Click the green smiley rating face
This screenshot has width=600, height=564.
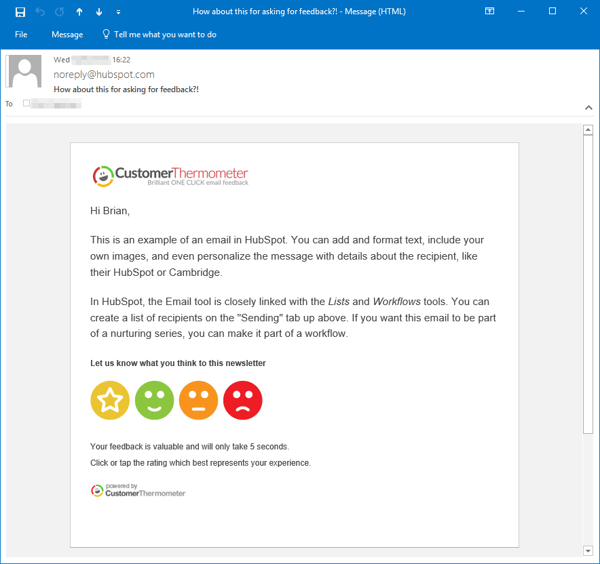click(154, 400)
